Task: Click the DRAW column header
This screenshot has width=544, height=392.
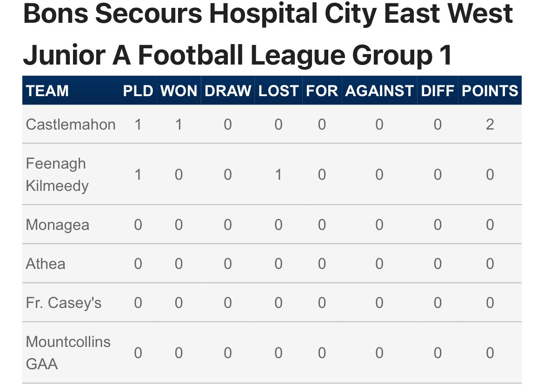Action: (x=228, y=91)
